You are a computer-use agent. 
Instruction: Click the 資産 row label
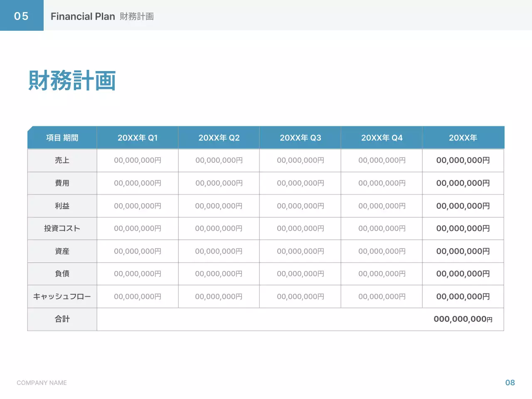click(x=62, y=251)
